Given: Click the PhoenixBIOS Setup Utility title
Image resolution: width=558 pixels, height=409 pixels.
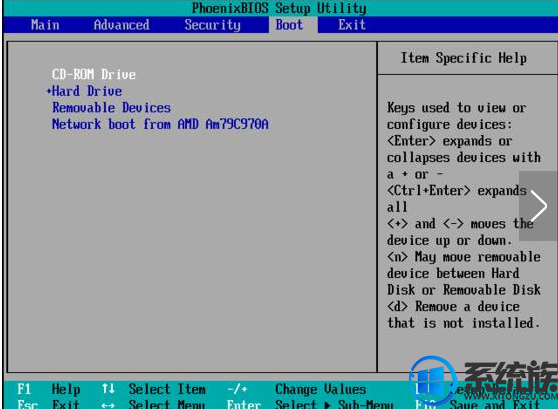Looking at the screenshot, I should coord(279,8).
